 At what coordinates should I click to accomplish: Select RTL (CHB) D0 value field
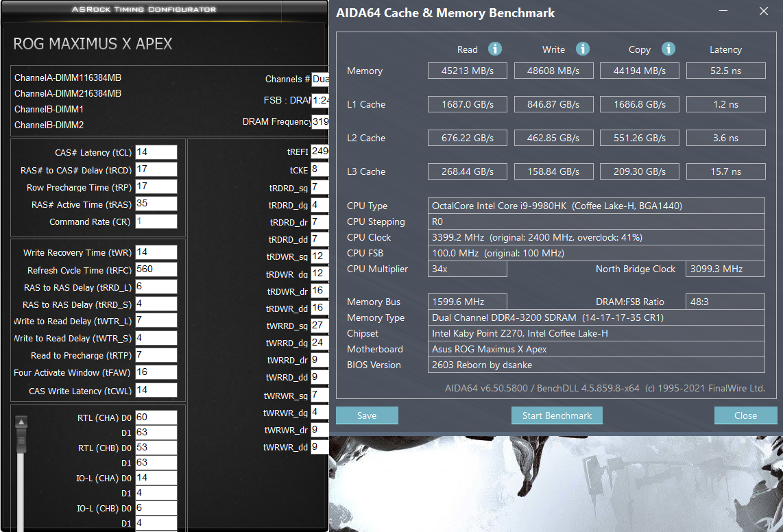156,448
